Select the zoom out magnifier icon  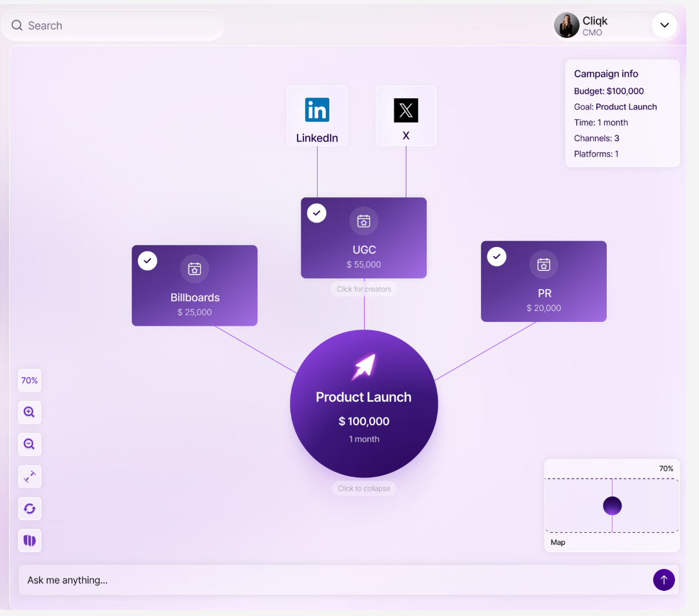click(x=29, y=444)
